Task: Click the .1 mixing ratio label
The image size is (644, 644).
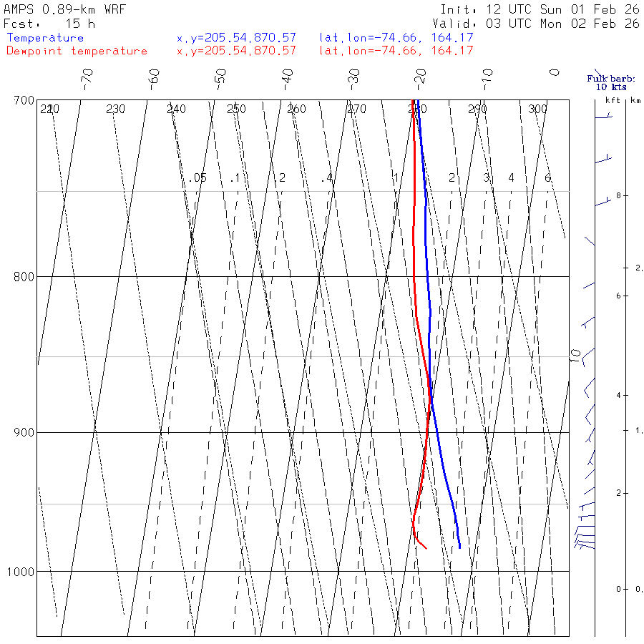Action: (x=235, y=178)
